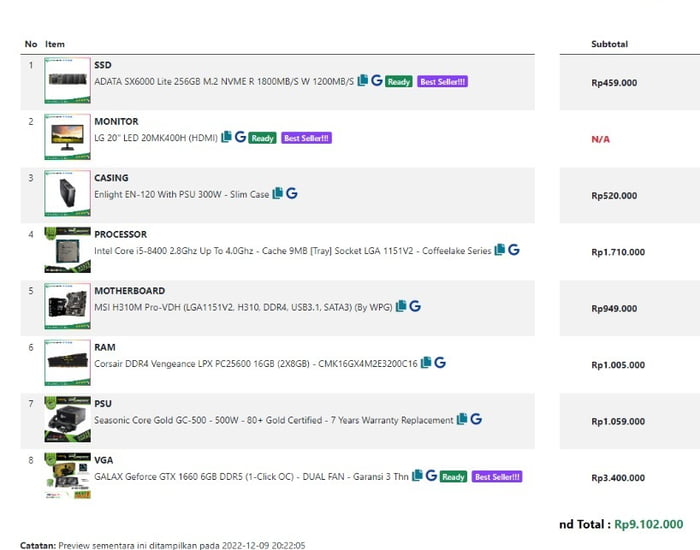Google search the ADATA SX6000 SSD

tap(377, 80)
